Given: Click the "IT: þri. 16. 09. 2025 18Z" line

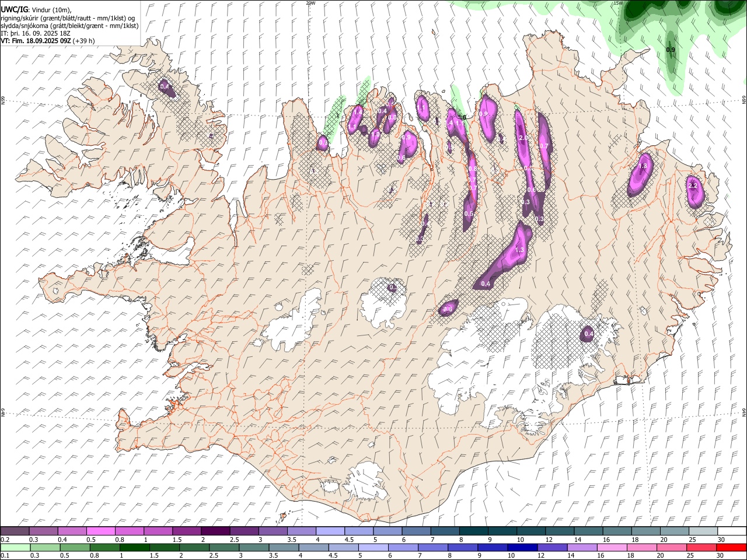Looking at the screenshot, I should pyautogui.click(x=36, y=33).
